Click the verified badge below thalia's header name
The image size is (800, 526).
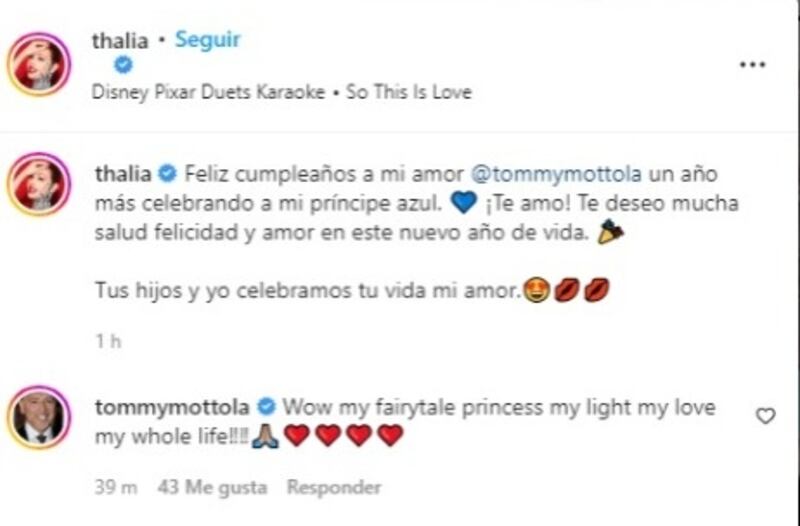[123, 66]
